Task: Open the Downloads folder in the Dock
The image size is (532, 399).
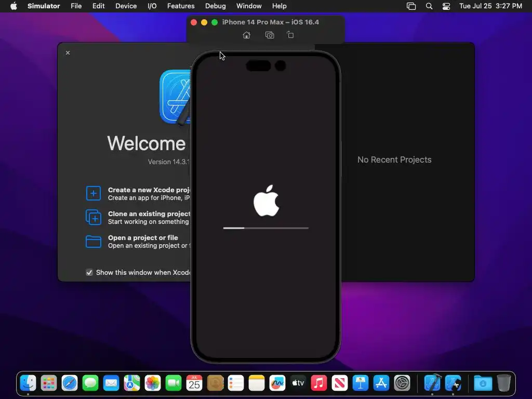Action: pyautogui.click(x=483, y=383)
